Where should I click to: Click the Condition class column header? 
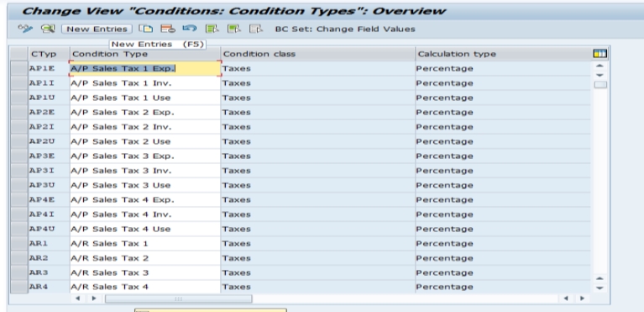(x=318, y=54)
